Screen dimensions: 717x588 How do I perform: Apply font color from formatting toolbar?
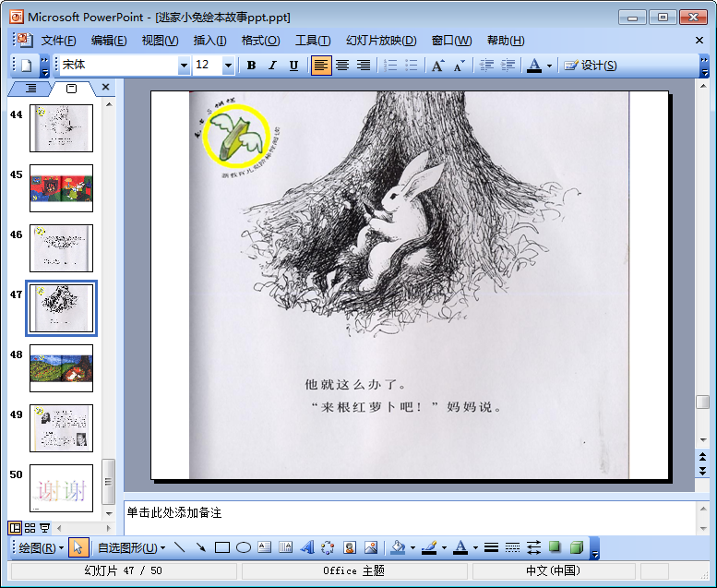[534, 66]
